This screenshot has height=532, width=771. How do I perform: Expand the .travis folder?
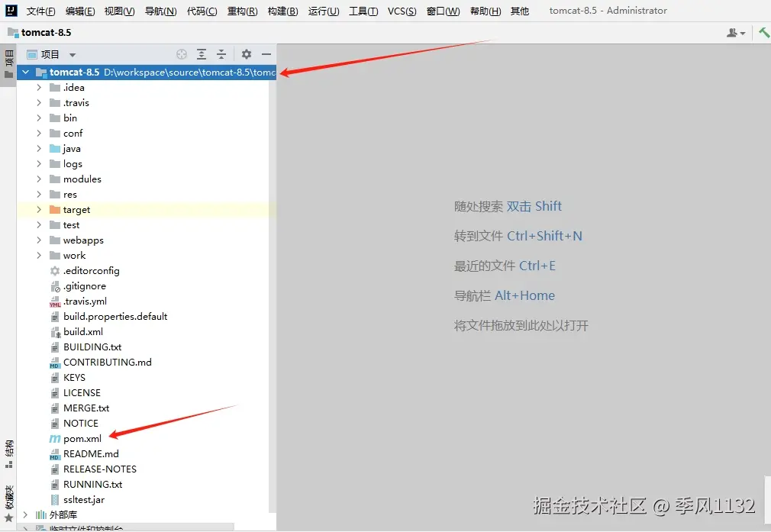[x=39, y=103]
